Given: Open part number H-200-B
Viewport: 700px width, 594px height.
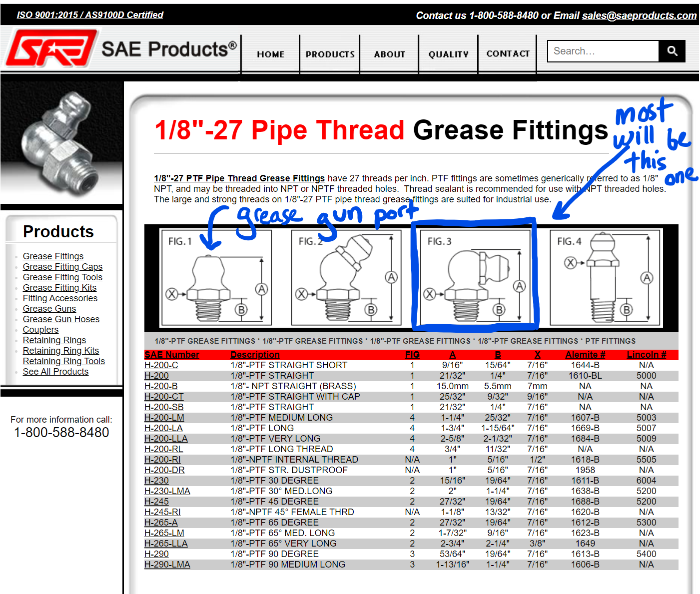Looking at the screenshot, I should pos(161,386).
